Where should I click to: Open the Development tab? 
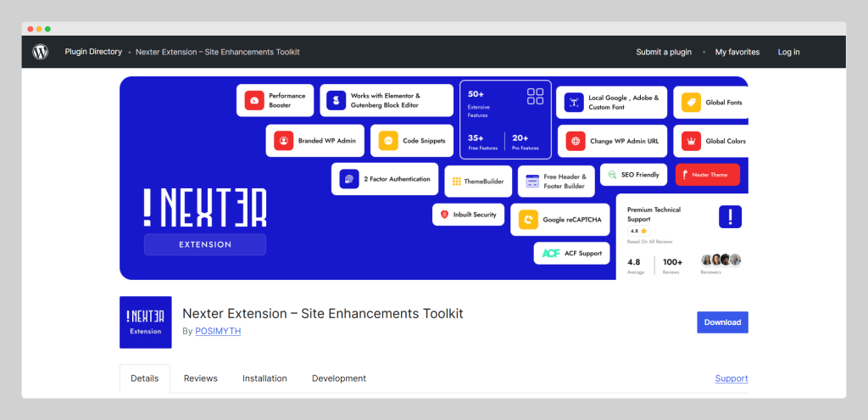(339, 378)
